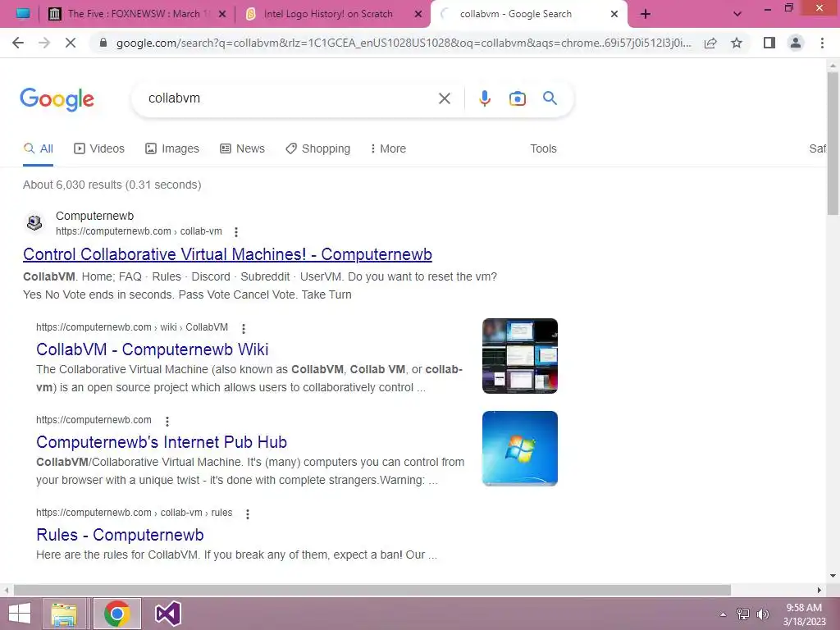Open the taskbar clock and date
Image resolution: width=840 pixels, height=630 pixels.
click(804, 614)
